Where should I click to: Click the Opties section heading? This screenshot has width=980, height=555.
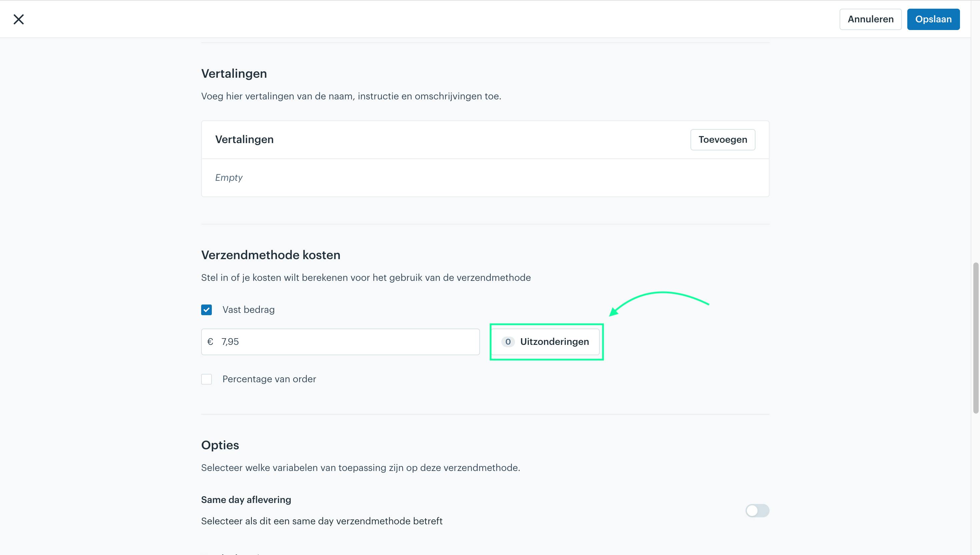(x=220, y=445)
